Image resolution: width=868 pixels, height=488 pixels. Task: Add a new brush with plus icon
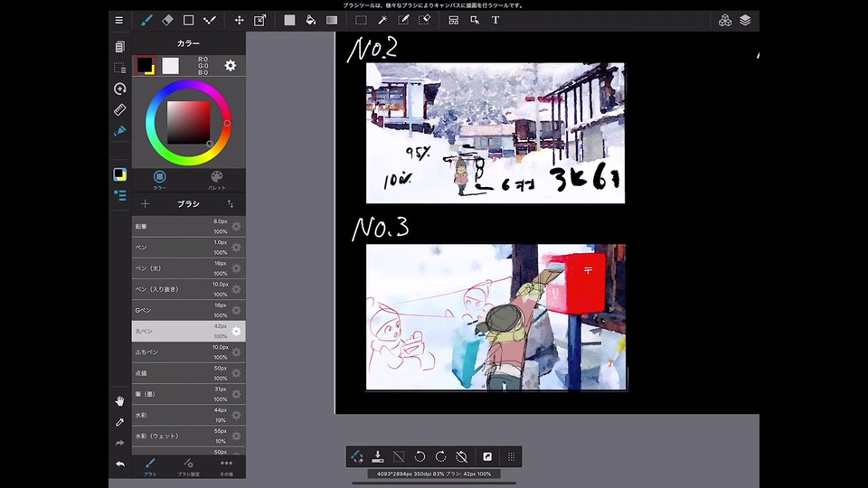[145, 204]
